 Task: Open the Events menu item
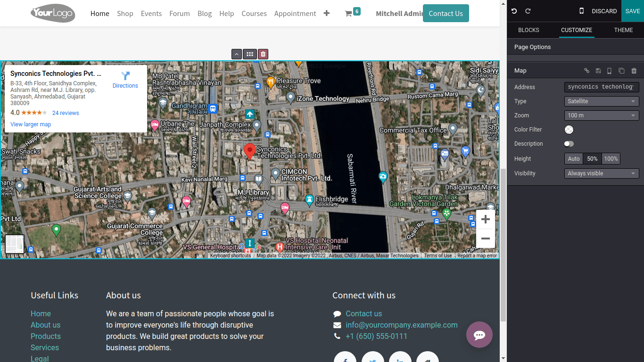coord(151,14)
